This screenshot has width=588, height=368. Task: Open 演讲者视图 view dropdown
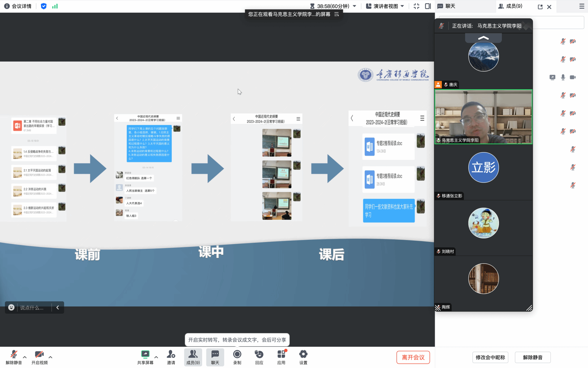coord(385,6)
